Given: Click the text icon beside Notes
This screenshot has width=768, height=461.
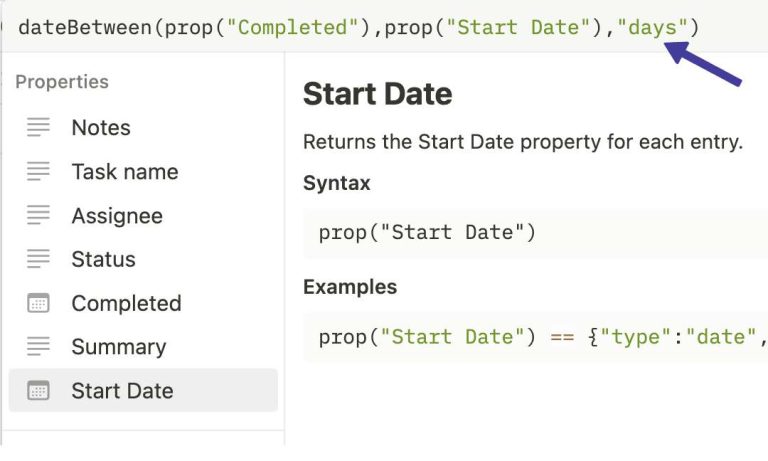Looking at the screenshot, I should [x=39, y=127].
